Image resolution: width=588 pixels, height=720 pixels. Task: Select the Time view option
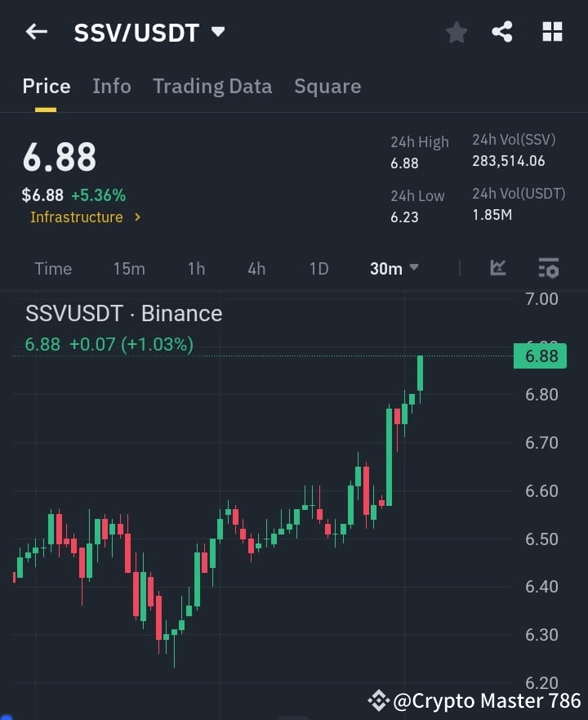point(52,268)
